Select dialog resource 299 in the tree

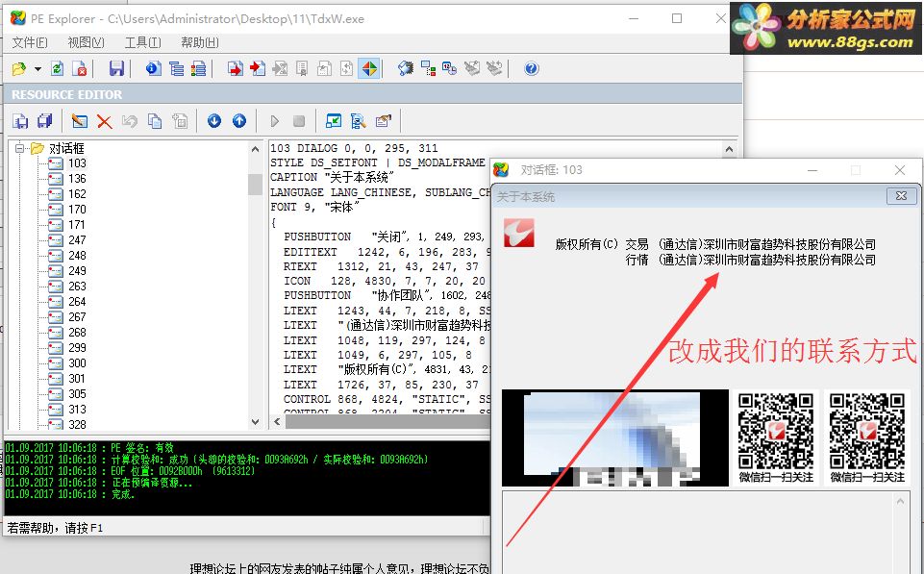click(x=77, y=348)
